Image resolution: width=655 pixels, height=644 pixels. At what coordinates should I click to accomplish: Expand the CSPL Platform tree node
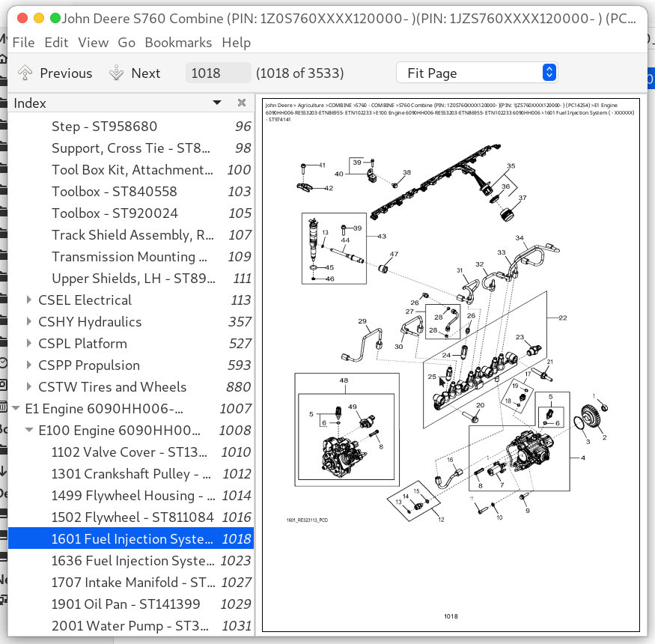29,343
